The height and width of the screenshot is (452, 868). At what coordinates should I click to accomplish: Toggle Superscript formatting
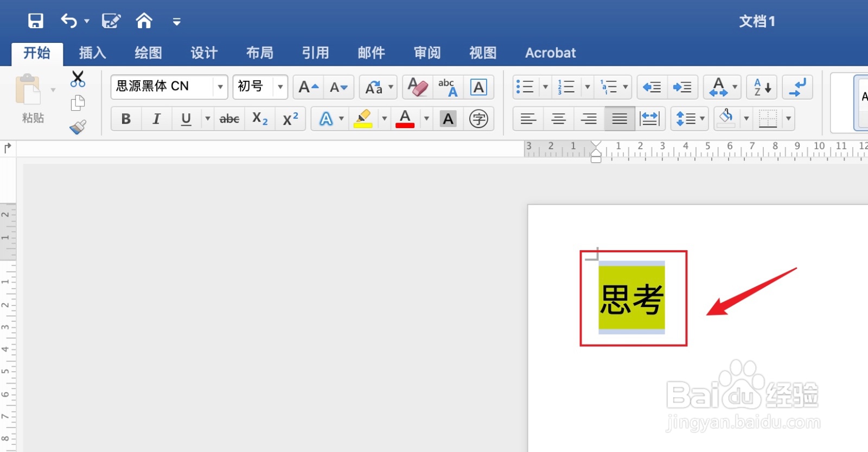[x=290, y=119]
